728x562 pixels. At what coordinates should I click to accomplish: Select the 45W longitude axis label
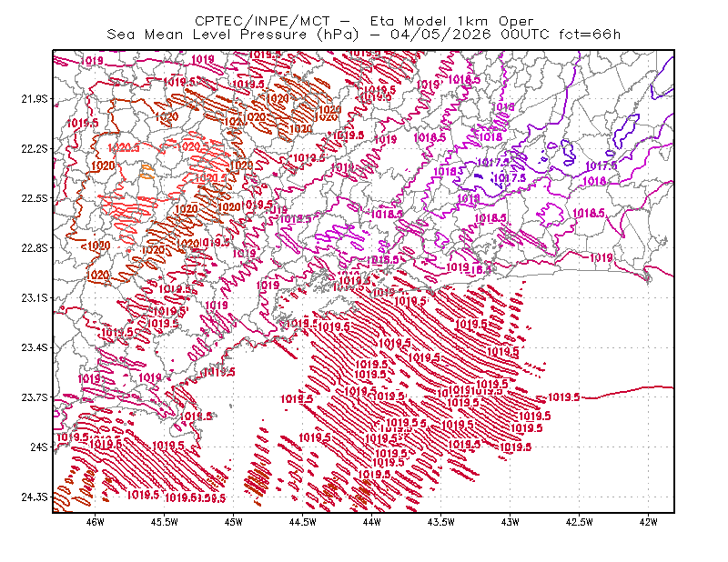coord(234,522)
